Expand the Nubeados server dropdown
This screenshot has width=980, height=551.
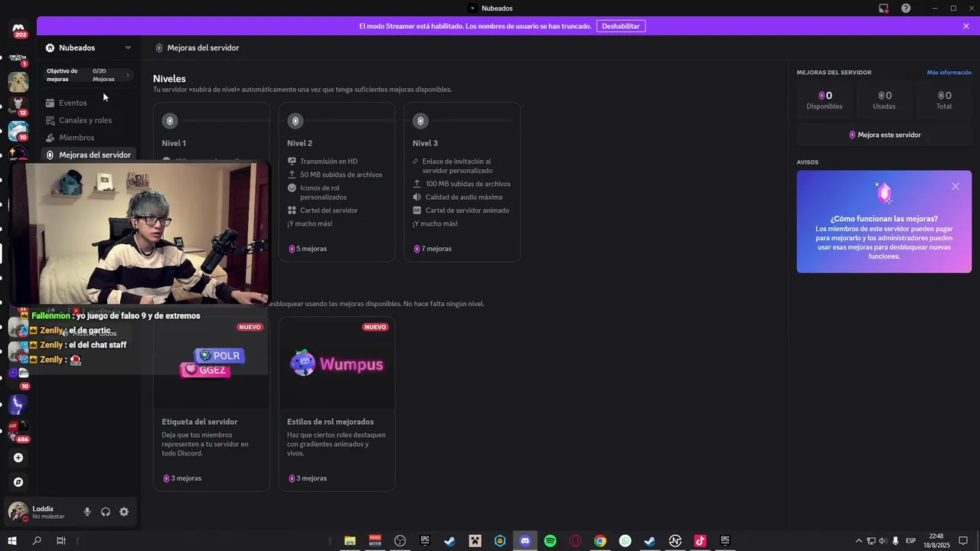(128, 47)
